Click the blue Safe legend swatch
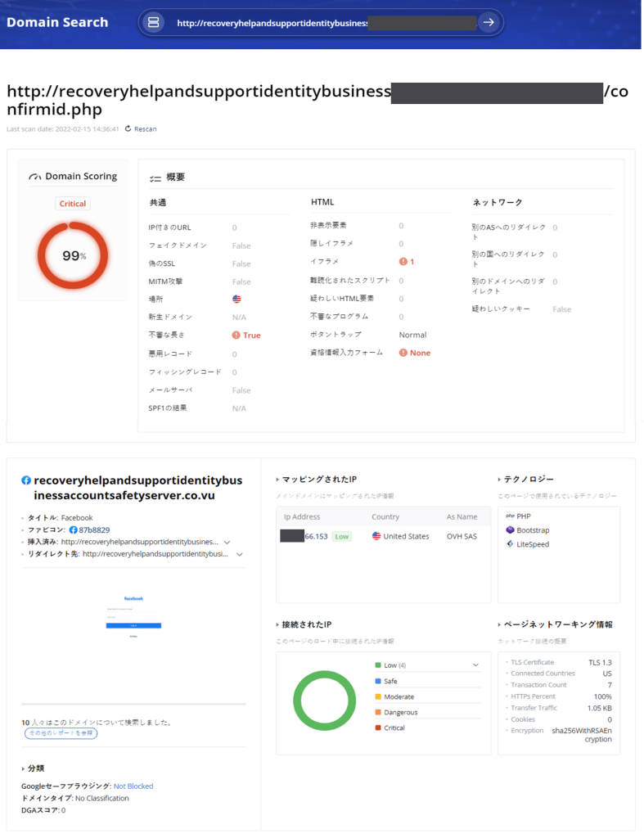The height and width of the screenshot is (838, 644). (x=378, y=682)
